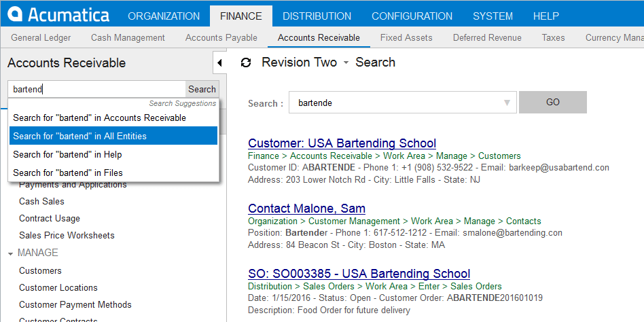Viewport: 644px width, 322px height.
Task: Choose Search for bartend in All Entities
Action: (113, 136)
